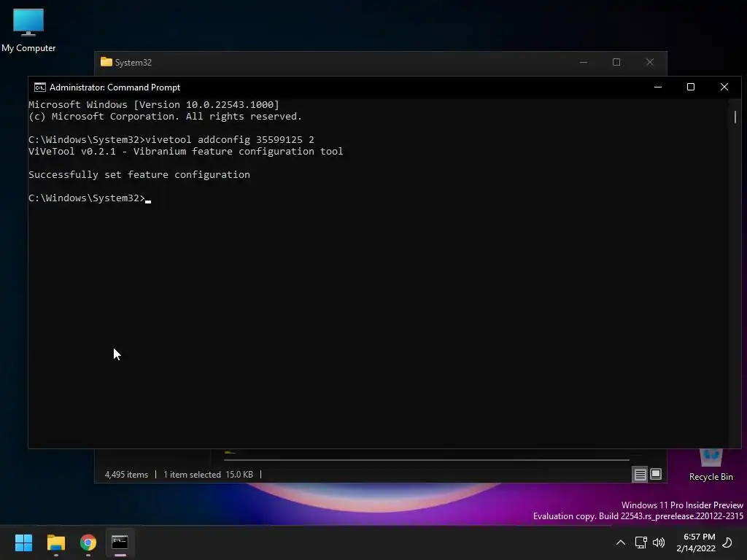Open the My Computer desktop icon
Viewport: 747px width, 560px height.
point(28,30)
